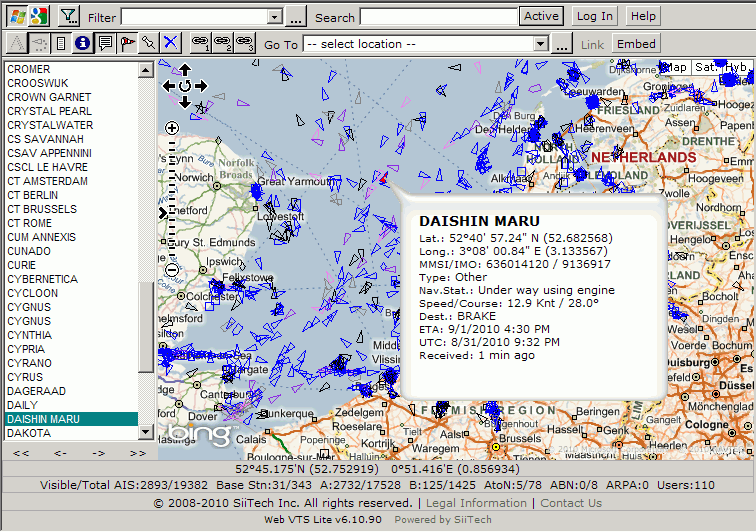Pan the map up with arrow
Image resolution: width=756 pixels, height=532 pixels.
[185, 69]
